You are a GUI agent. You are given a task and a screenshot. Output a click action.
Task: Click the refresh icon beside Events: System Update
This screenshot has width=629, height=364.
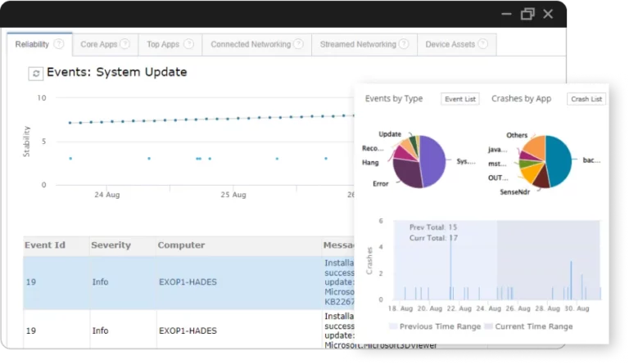click(36, 74)
